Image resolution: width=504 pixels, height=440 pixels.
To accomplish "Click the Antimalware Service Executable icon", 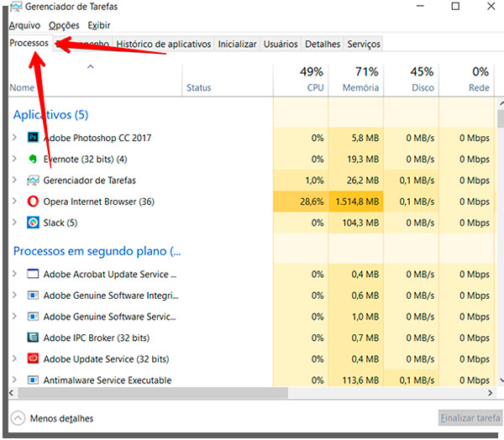I will 33,380.
